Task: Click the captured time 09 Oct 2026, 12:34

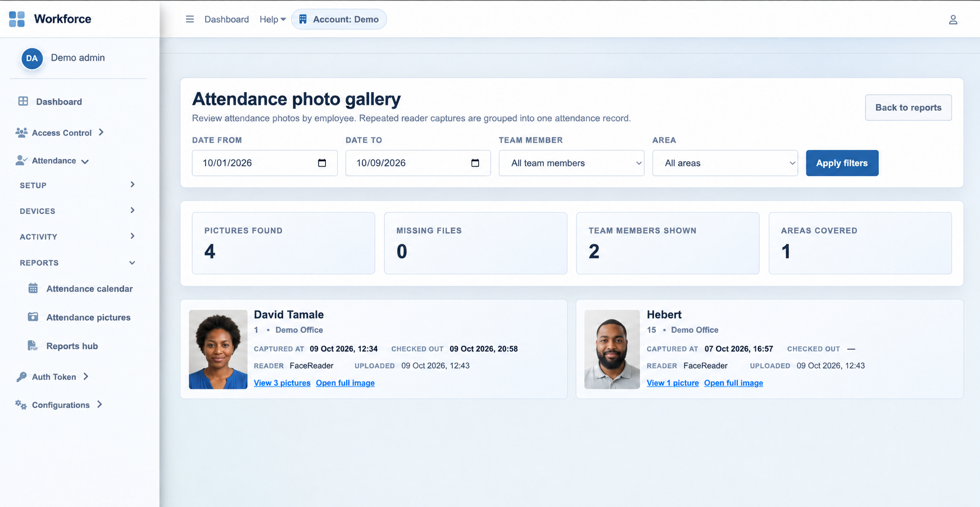Action: tap(343, 348)
